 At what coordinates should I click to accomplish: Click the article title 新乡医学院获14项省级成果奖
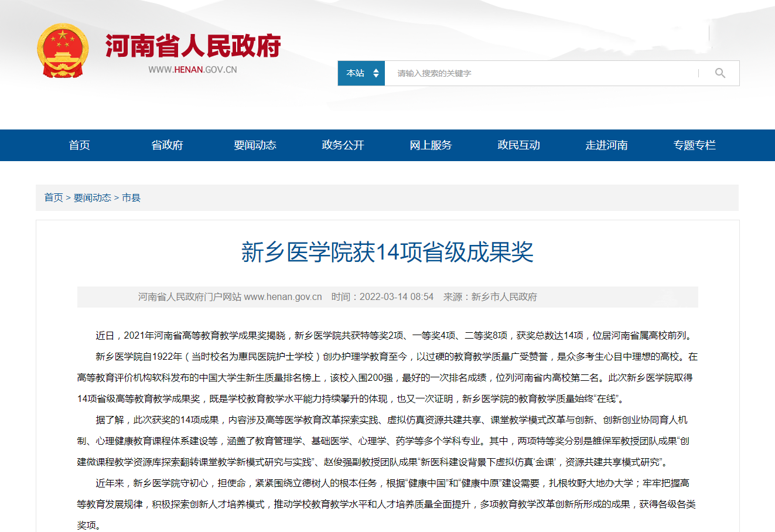pos(387,253)
